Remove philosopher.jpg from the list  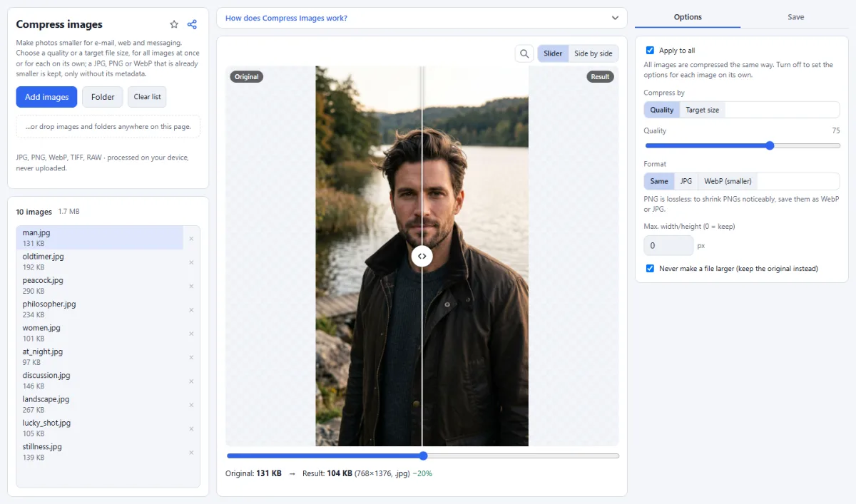click(191, 309)
